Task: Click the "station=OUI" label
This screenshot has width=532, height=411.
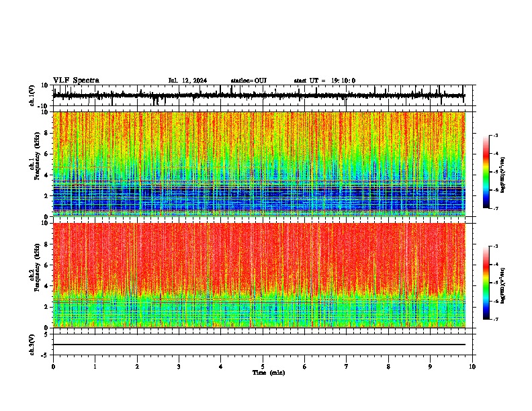Action: 249,81
